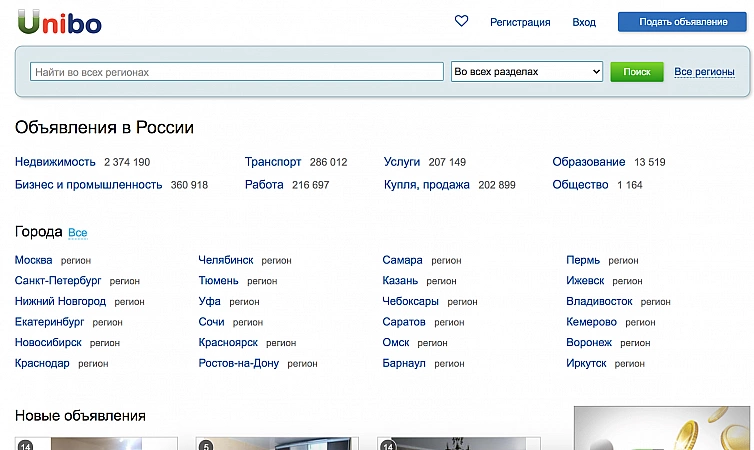Image resolution: width=754 pixels, height=450 pixels.
Task: Open the Недвижимость category
Action: (55, 162)
